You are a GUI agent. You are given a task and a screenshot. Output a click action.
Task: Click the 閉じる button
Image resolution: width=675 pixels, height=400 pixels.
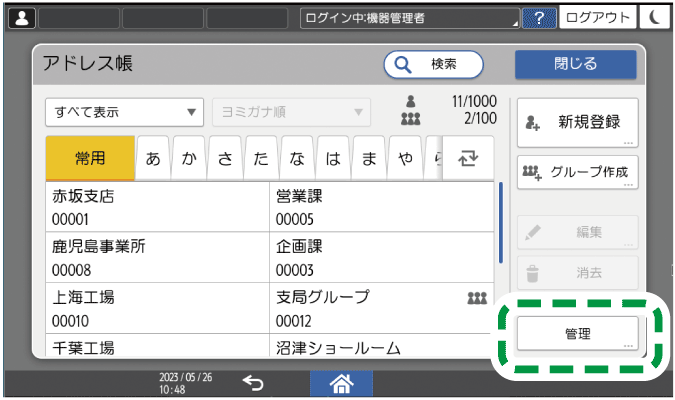[575, 64]
